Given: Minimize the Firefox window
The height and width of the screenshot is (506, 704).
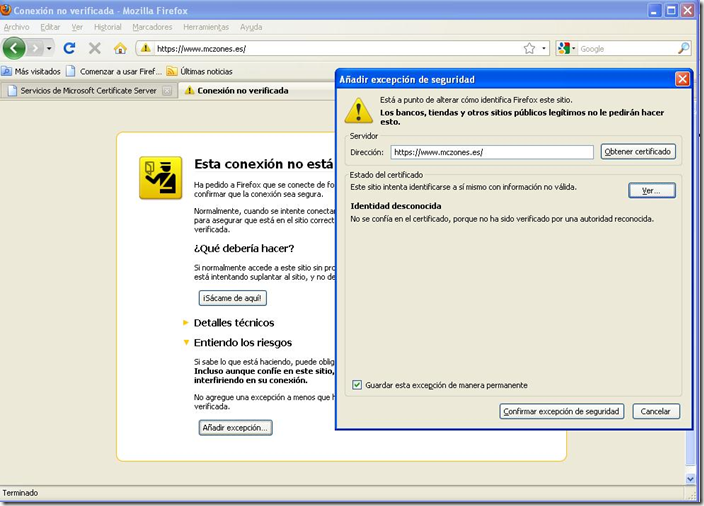Looking at the screenshot, I should [655, 10].
